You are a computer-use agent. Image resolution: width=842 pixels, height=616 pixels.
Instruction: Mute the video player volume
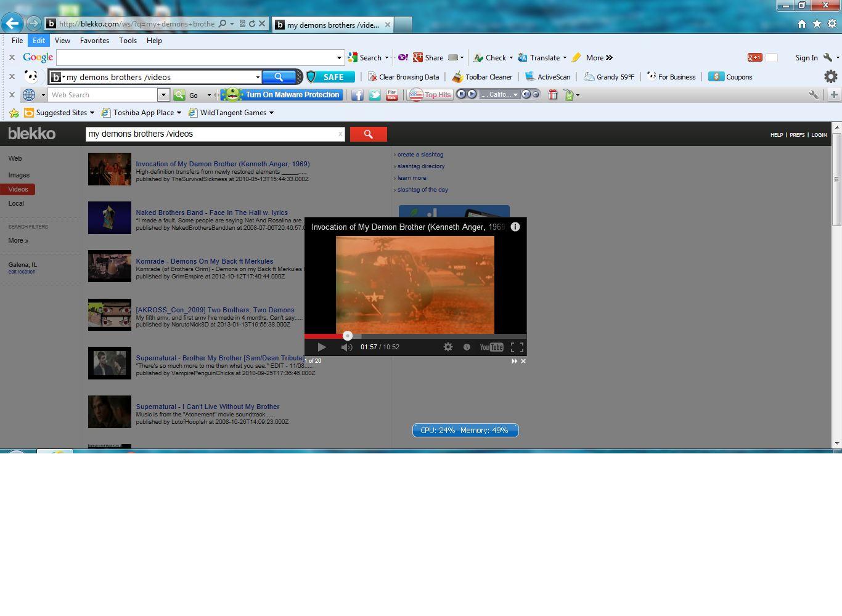click(x=346, y=347)
